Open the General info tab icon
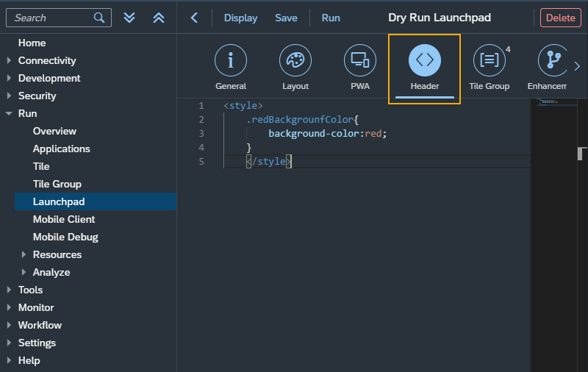This screenshot has width=588, height=372. (x=231, y=60)
